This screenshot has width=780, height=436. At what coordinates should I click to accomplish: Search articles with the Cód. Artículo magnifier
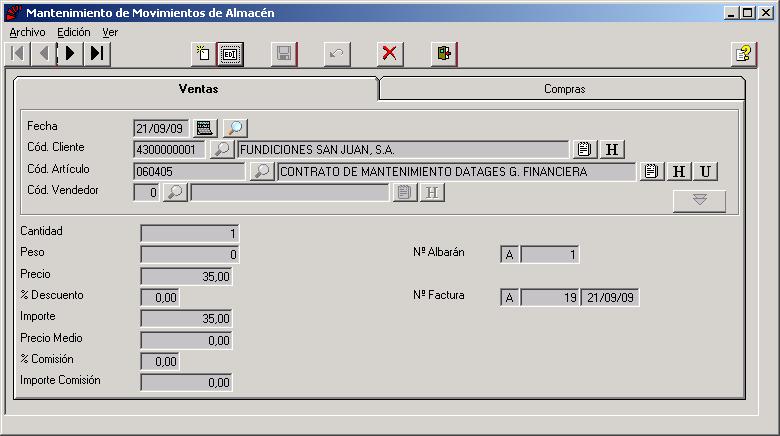tap(262, 171)
